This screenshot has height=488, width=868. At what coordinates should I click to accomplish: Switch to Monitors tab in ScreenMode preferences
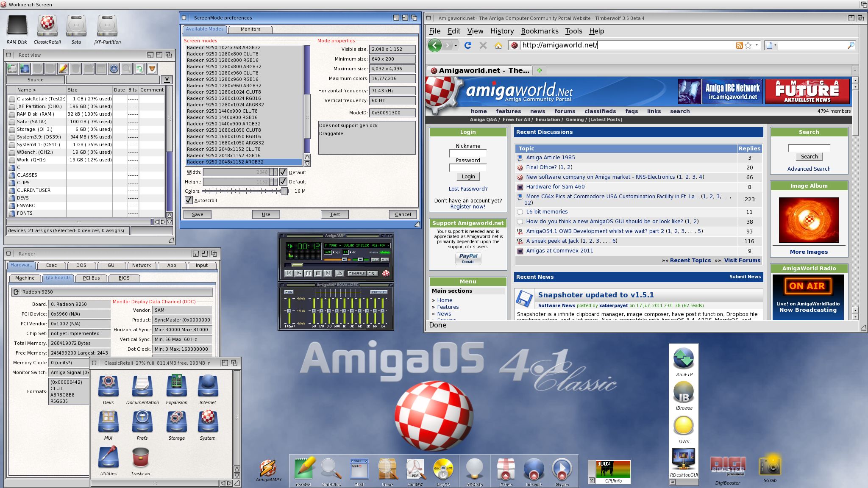[250, 29]
